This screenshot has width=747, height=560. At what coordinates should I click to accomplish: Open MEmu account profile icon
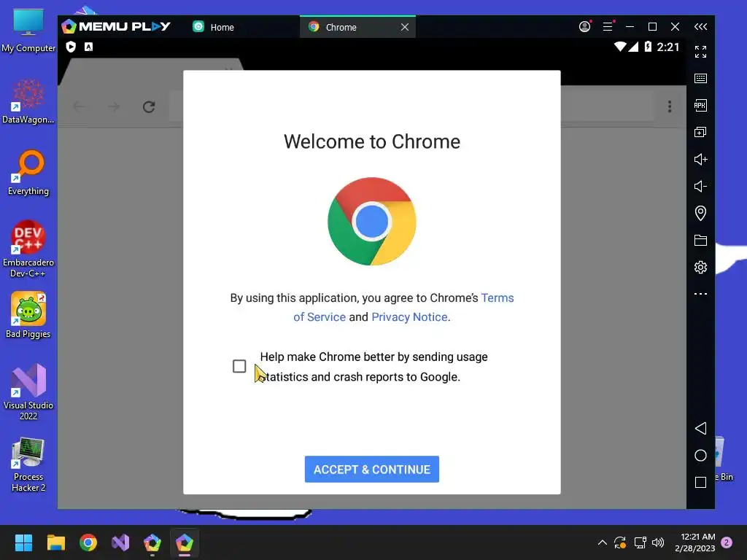584,27
